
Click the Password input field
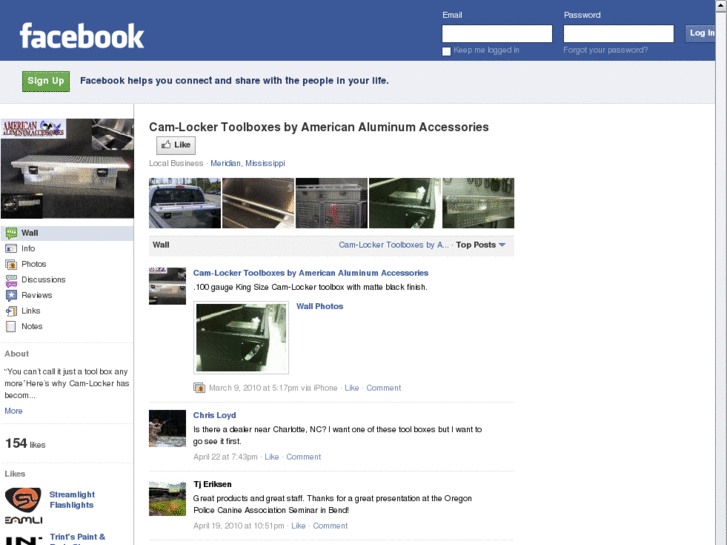click(619, 33)
